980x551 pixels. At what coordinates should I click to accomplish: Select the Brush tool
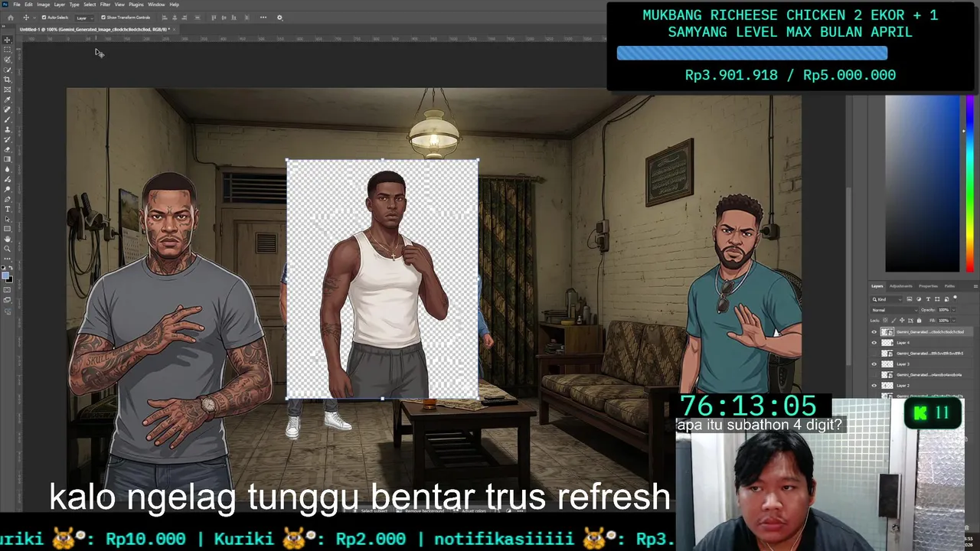pos(8,119)
